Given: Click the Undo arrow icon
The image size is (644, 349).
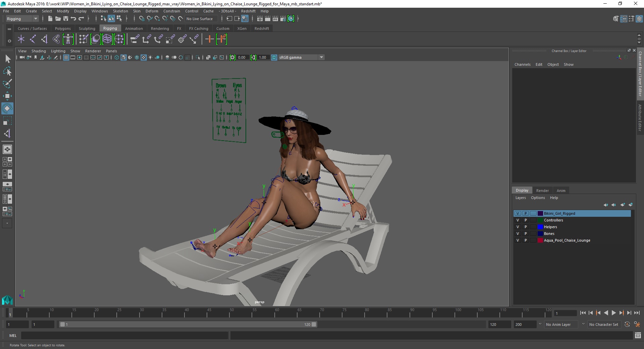Looking at the screenshot, I should [x=73, y=19].
